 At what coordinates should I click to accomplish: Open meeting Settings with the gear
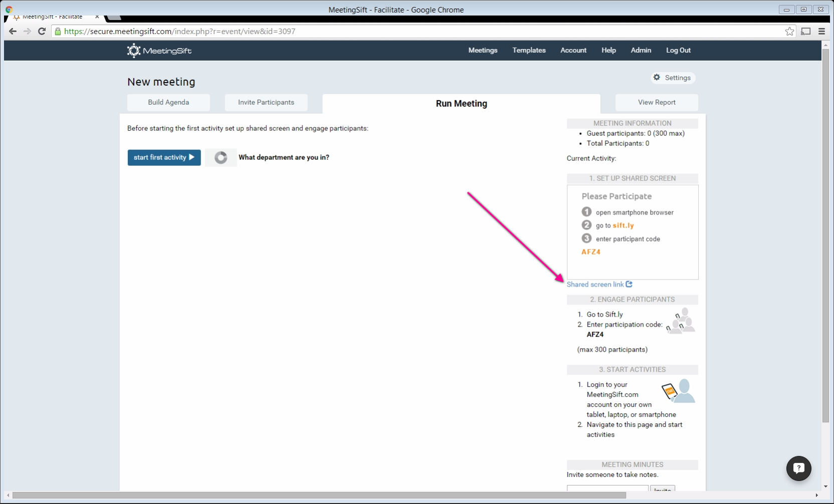click(672, 78)
